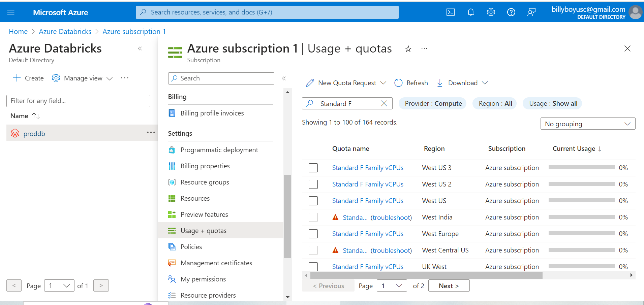The width and height of the screenshot is (644, 305).
Task: Click the Filter for any field box
Action: point(78,101)
